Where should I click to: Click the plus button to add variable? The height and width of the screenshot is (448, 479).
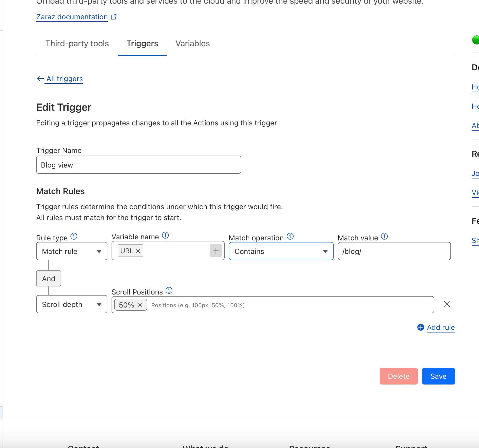pyautogui.click(x=216, y=251)
